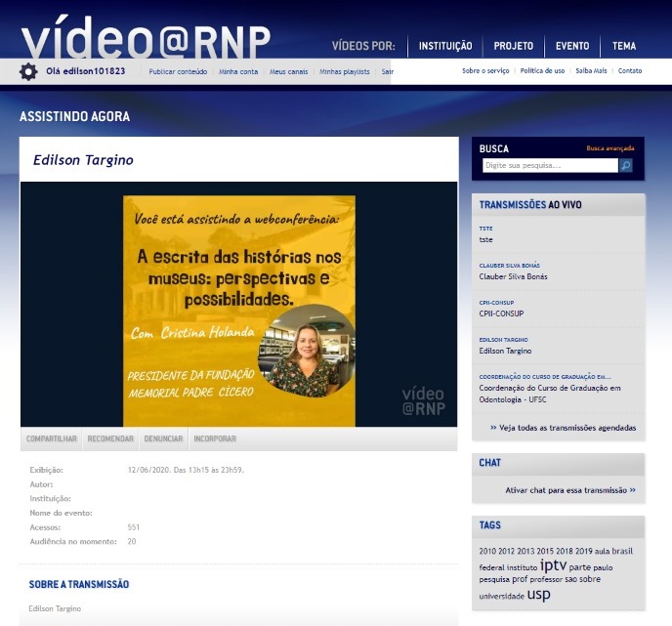Click the Compartilhar tab
The width and height of the screenshot is (672, 626).
coord(52,439)
